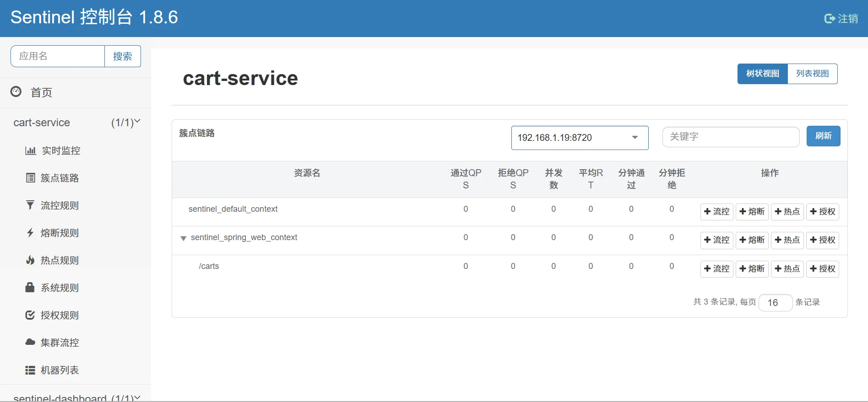Screen dimensions: 868x402
Task: Focus the 关键字 keyword field
Action: coord(731,137)
